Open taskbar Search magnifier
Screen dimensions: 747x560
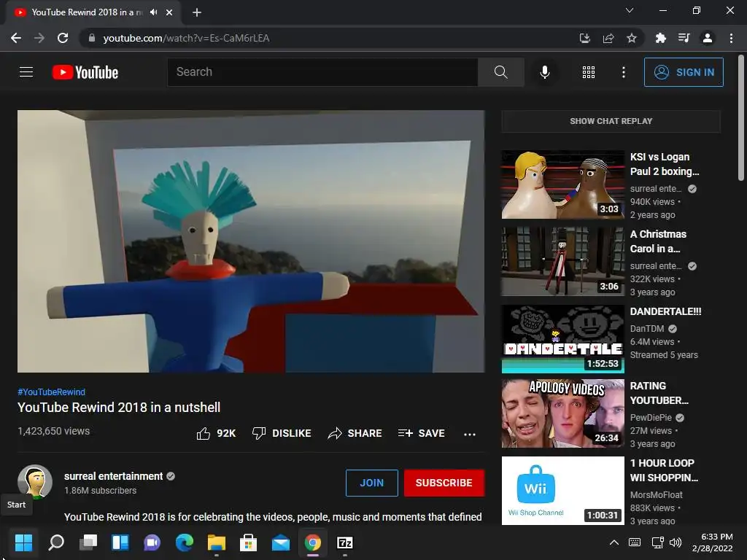56,542
